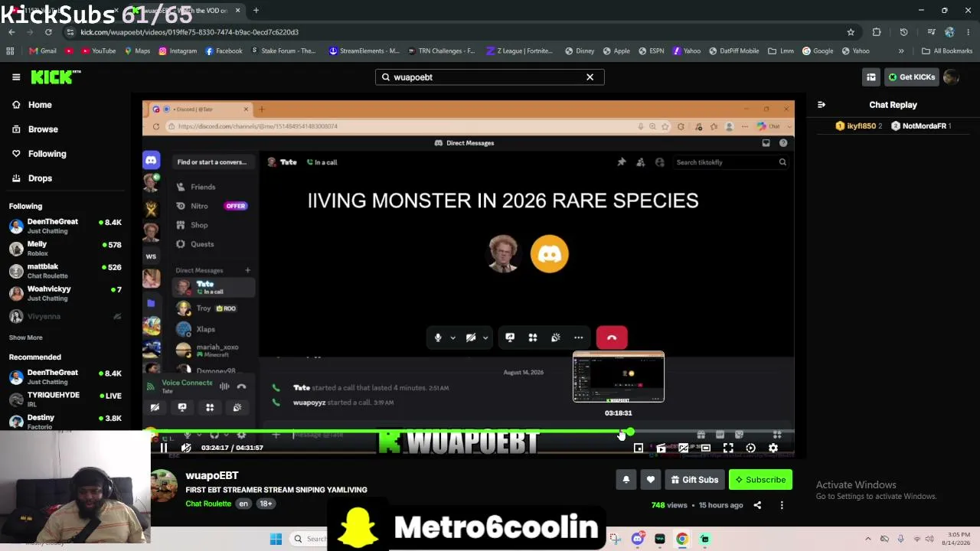Open the Kick icon left of Get KICKs
Screen dimensions: 980x551
pos(871,77)
